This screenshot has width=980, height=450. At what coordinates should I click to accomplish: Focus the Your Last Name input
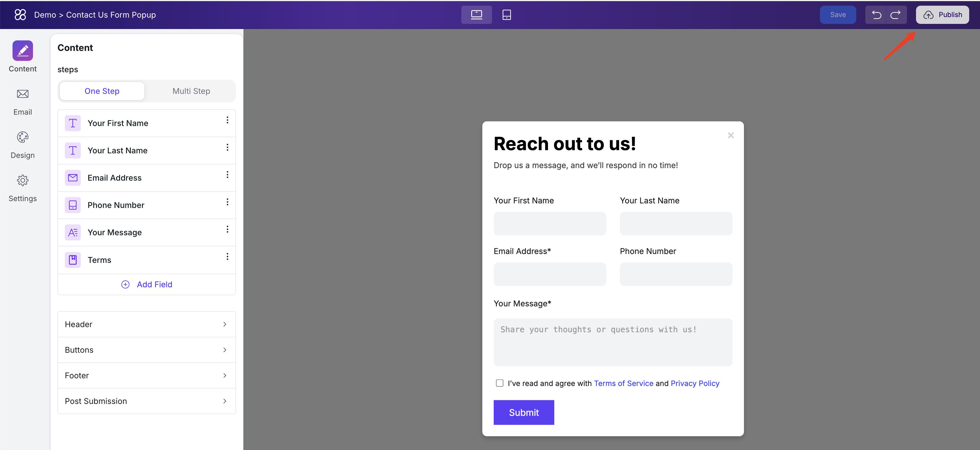click(676, 224)
